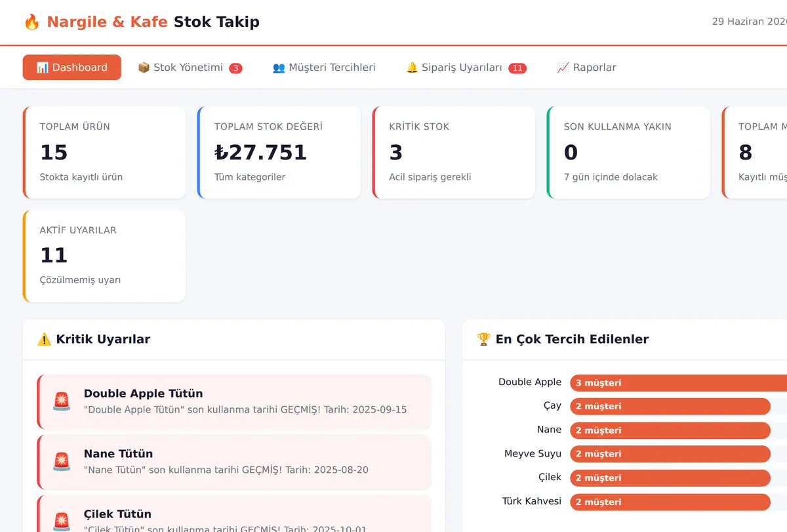Click the bar chart icon on Dashboard
Image resolution: width=787 pixels, height=532 pixels.
tap(43, 68)
